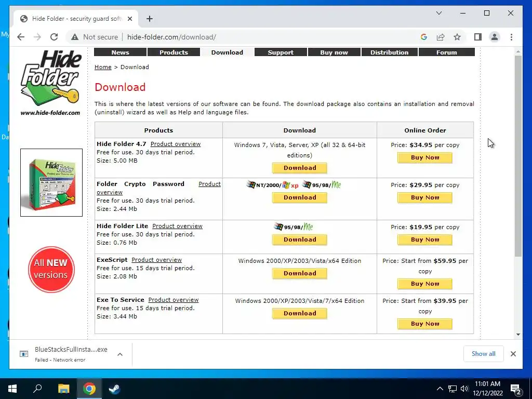Viewport: 532px width, 399px height.
Task: Open the Chrome three-dot menu
Action: pos(511,37)
